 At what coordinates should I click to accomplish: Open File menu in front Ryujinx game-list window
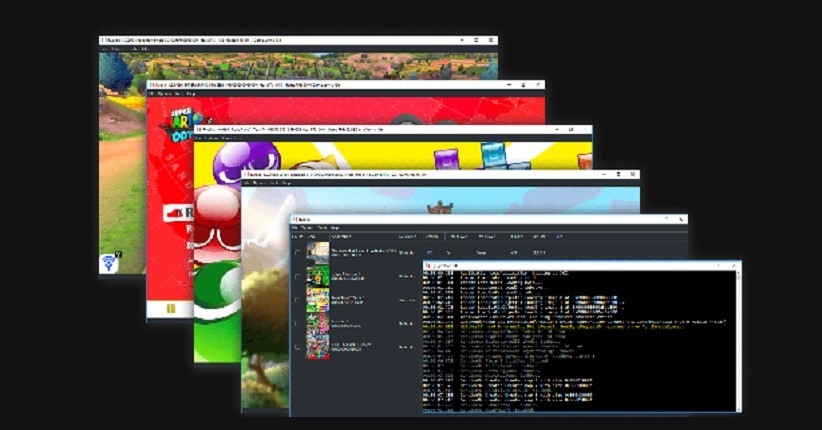295,228
